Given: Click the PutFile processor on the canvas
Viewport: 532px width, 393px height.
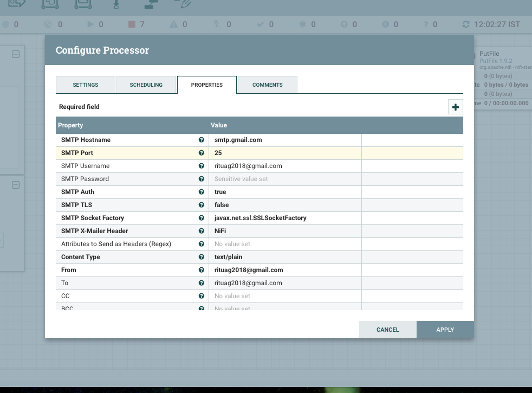Looking at the screenshot, I should (x=503, y=78).
